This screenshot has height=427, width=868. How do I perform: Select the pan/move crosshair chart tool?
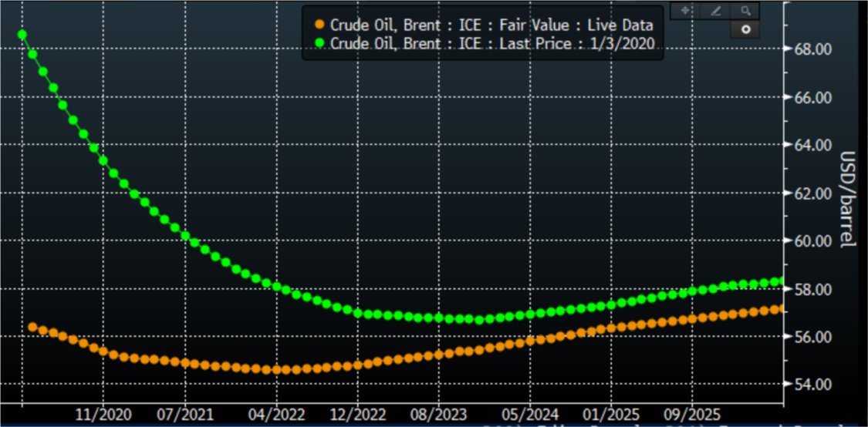[685, 11]
